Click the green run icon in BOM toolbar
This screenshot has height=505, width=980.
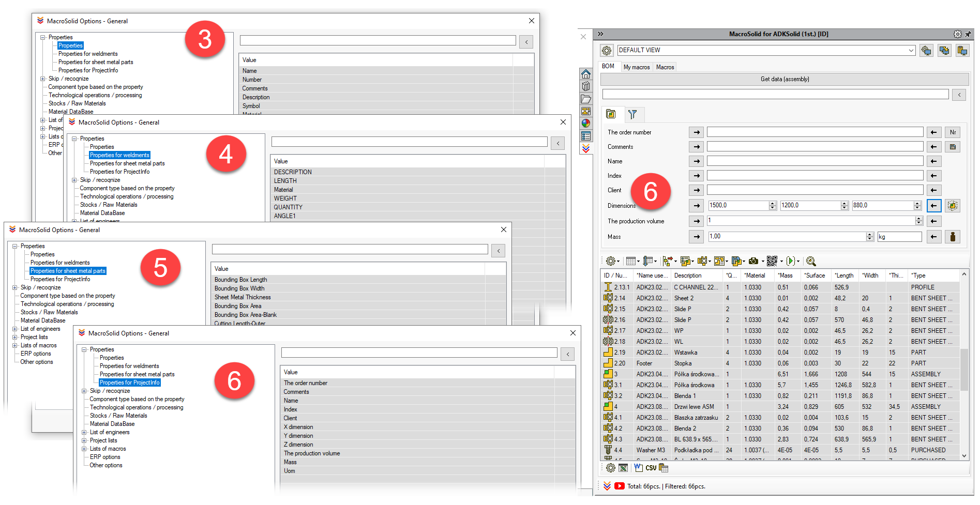click(x=791, y=261)
